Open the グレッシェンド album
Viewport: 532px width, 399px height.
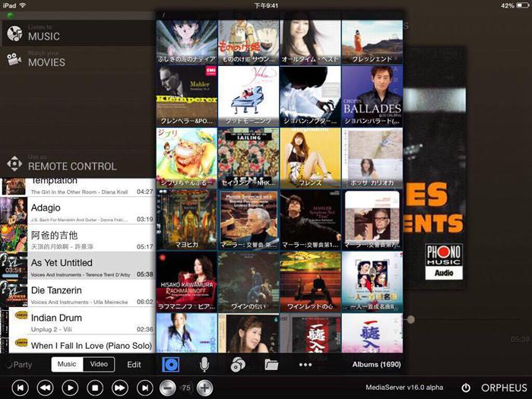[x=372, y=42]
